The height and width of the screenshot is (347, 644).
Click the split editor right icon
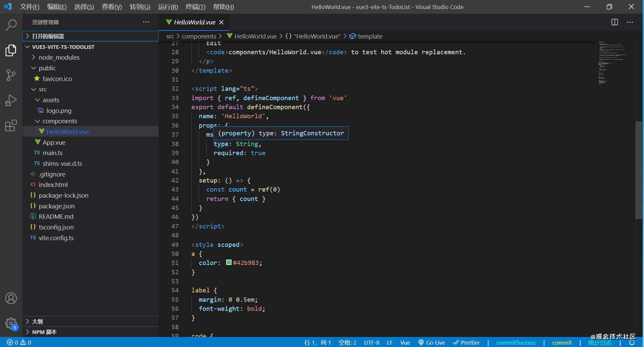point(615,22)
